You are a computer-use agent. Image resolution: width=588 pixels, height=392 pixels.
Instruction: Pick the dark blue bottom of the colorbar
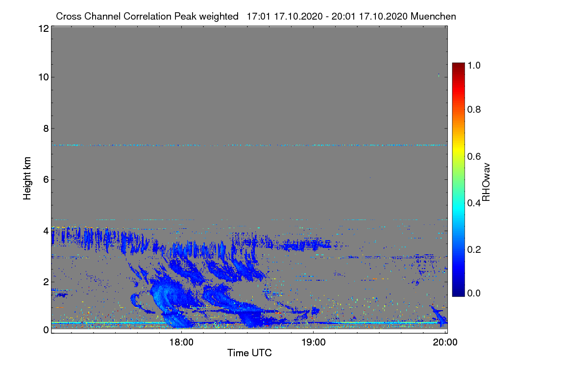[458, 291]
